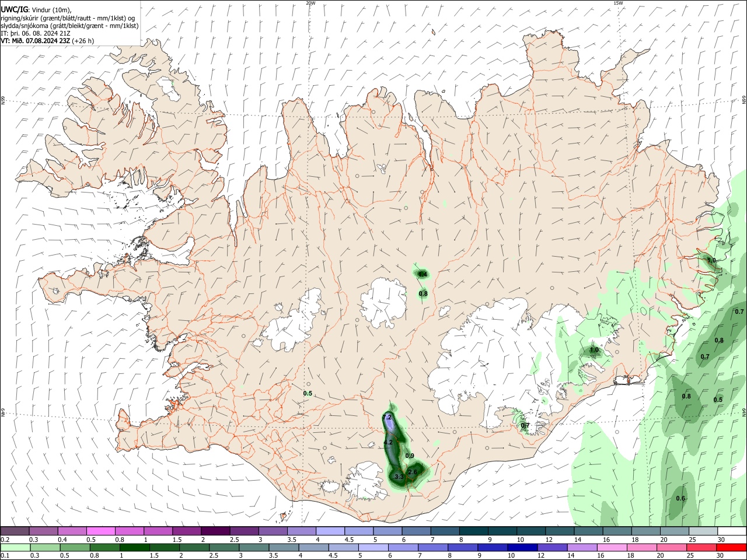Click the '15W' longitude label at top
The width and height of the screenshot is (747, 560).
tap(618, 3)
